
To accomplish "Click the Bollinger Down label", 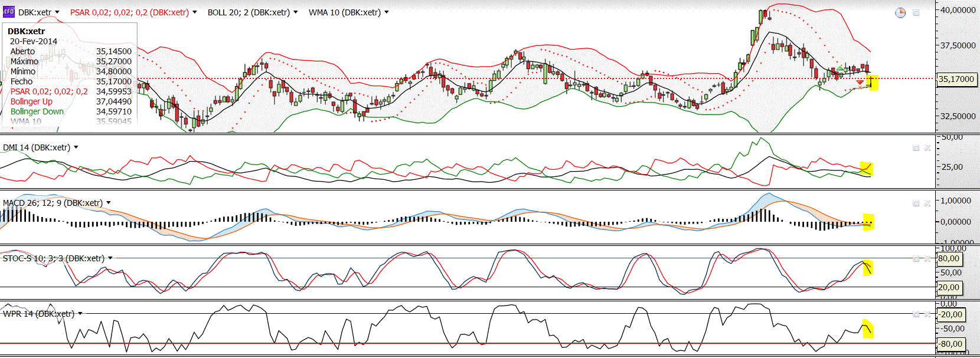I will (37, 111).
